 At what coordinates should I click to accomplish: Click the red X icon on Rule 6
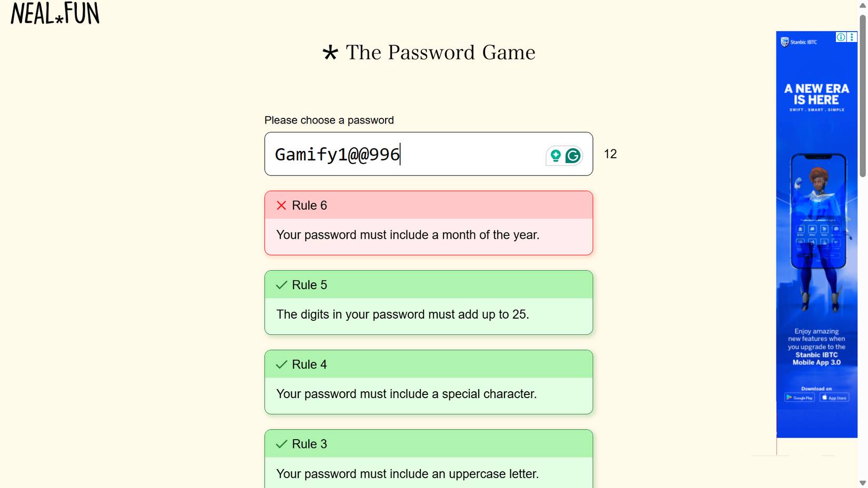coord(281,206)
